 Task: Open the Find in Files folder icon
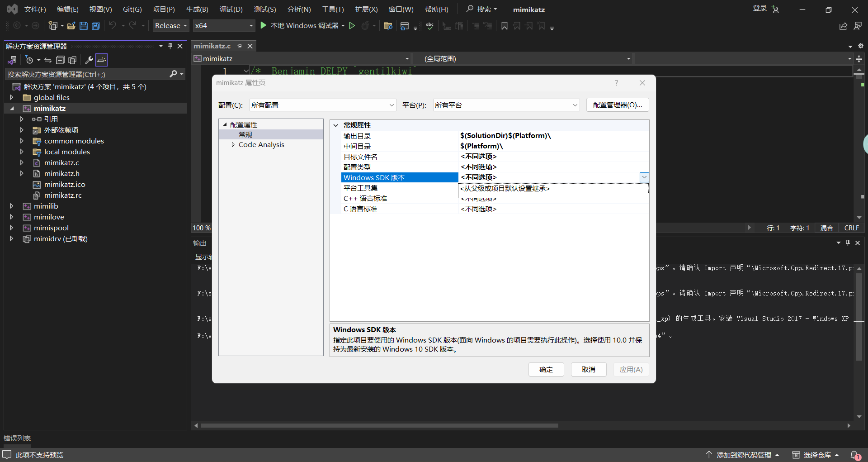pyautogui.click(x=388, y=26)
